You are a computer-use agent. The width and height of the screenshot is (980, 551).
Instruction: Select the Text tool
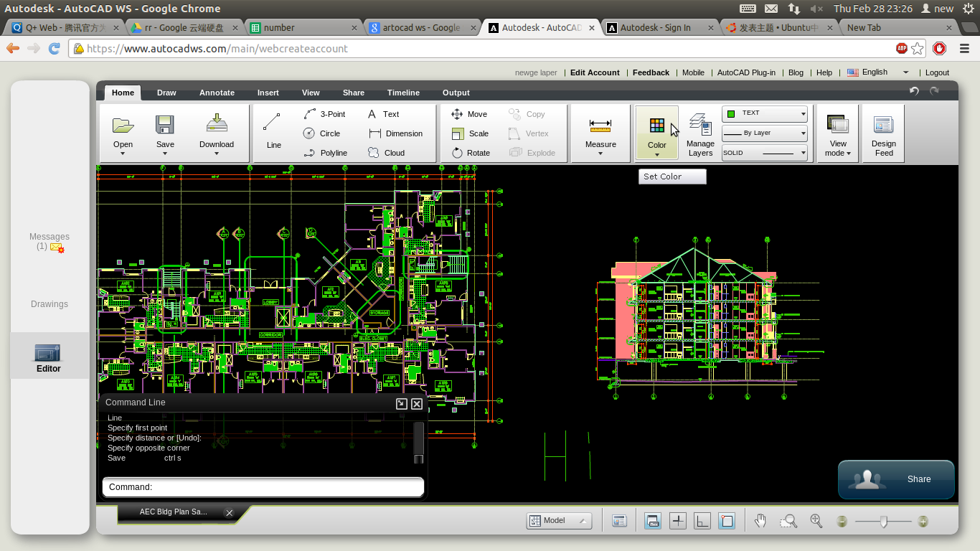coord(383,114)
